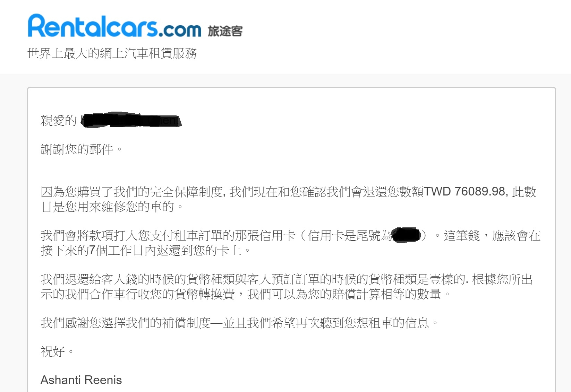Click the phrase 完全保障制度

click(x=186, y=192)
